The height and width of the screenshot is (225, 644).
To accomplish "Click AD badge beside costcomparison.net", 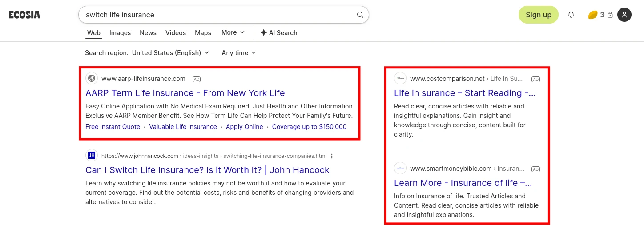I will (x=536, y=79).
